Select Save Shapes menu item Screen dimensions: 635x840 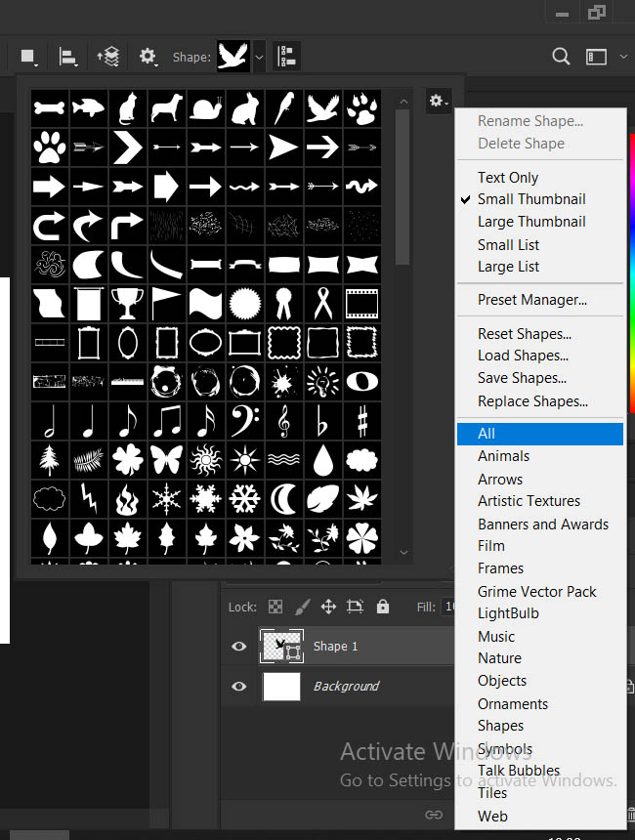(x=522, y=378)
